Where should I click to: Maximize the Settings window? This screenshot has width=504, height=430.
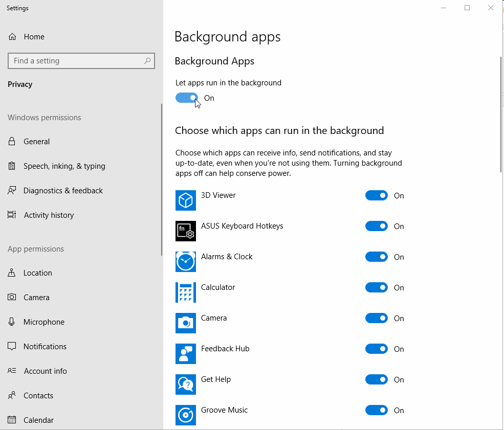click(x=467, y=8)
